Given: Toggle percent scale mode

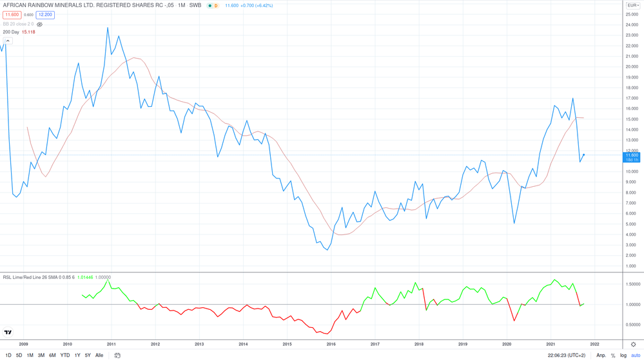Looking at the screenshot, I should tap(613, 356).
